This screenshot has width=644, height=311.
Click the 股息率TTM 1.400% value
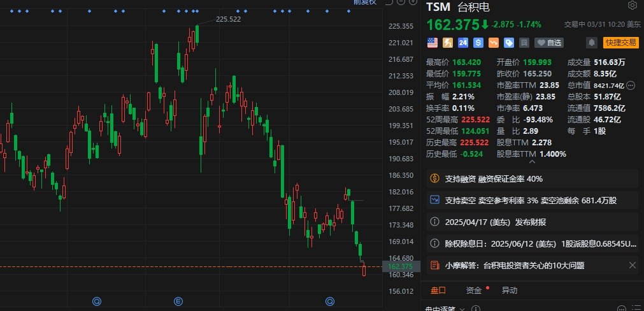point(553,154)
